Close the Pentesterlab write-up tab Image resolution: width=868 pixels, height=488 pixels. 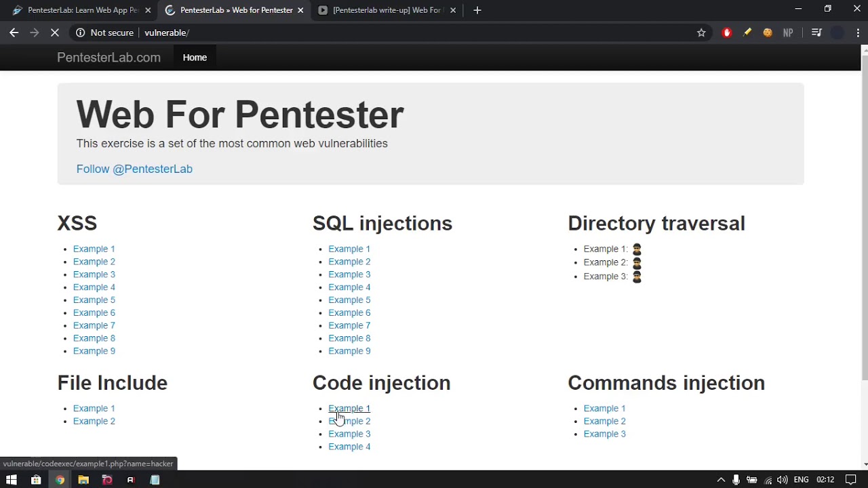point(453,10)
